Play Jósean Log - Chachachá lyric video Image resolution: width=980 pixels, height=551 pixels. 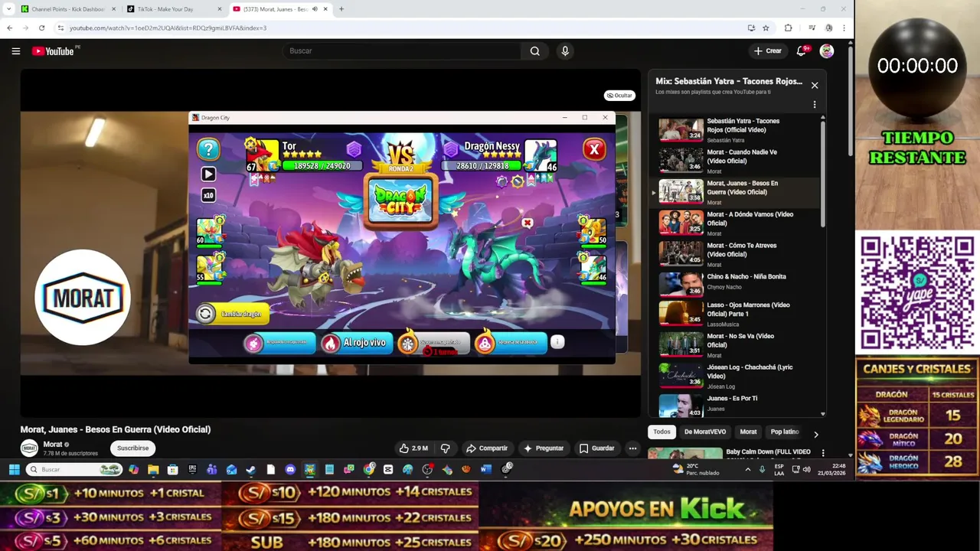pos(735,376)
